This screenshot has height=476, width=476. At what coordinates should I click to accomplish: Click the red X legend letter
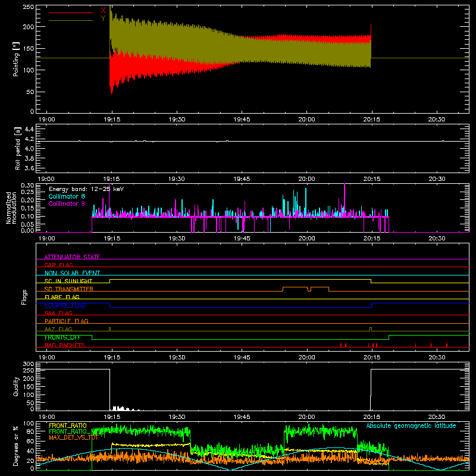click(103, 11)
